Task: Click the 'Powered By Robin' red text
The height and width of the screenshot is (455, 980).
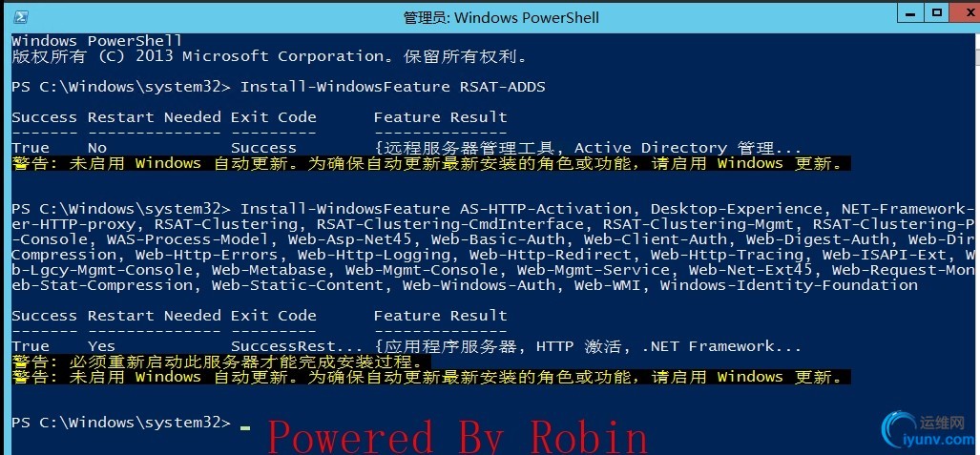Action: [x=458, y=436]
